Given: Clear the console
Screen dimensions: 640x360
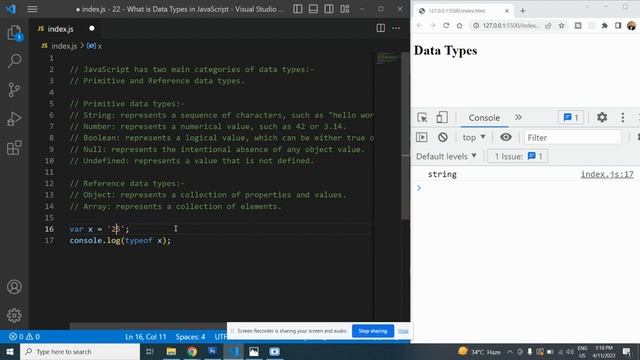Looking at the screenshot, I should coord(442,137).
